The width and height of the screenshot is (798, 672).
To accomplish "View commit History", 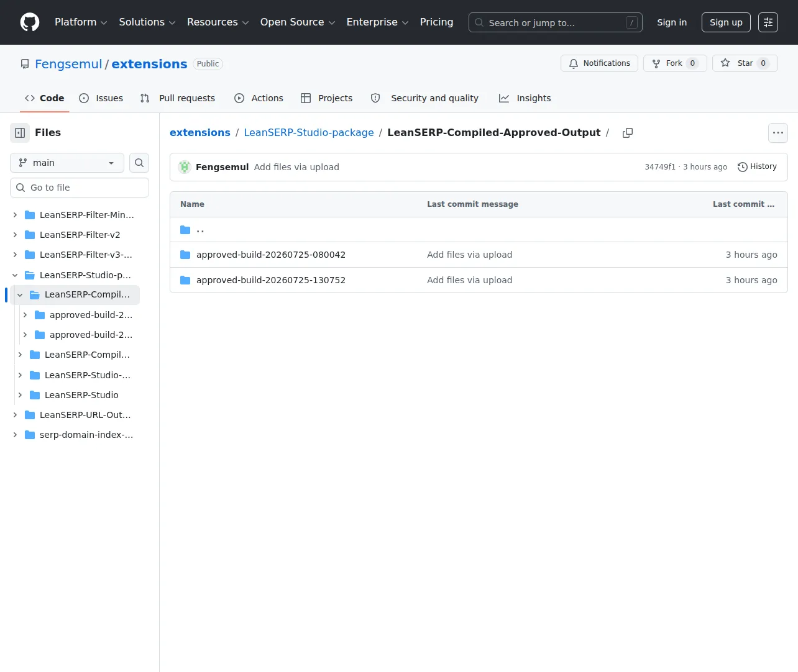I will [x=758, y=167].
